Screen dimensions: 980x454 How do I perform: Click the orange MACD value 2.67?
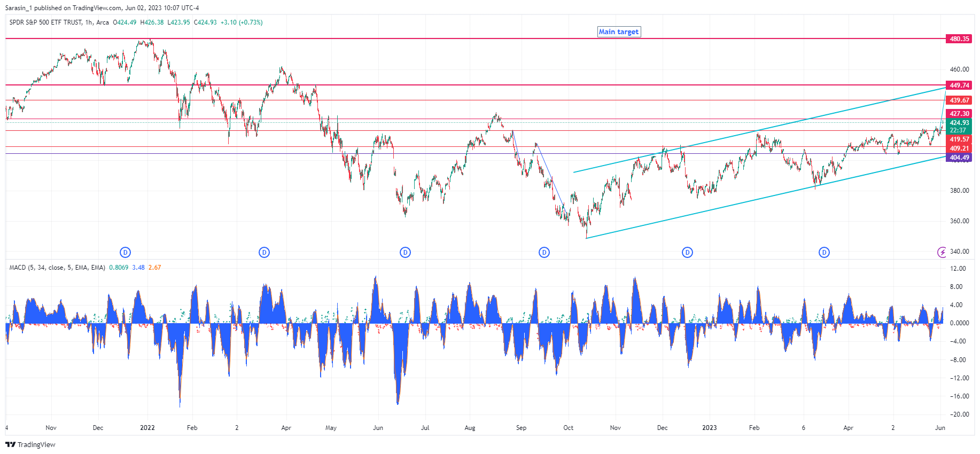point(154,268)
